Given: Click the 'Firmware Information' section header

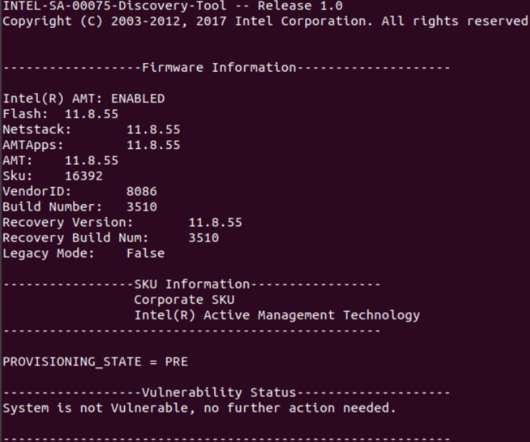Looking at the screenshot, I should [x=219, y=68].
